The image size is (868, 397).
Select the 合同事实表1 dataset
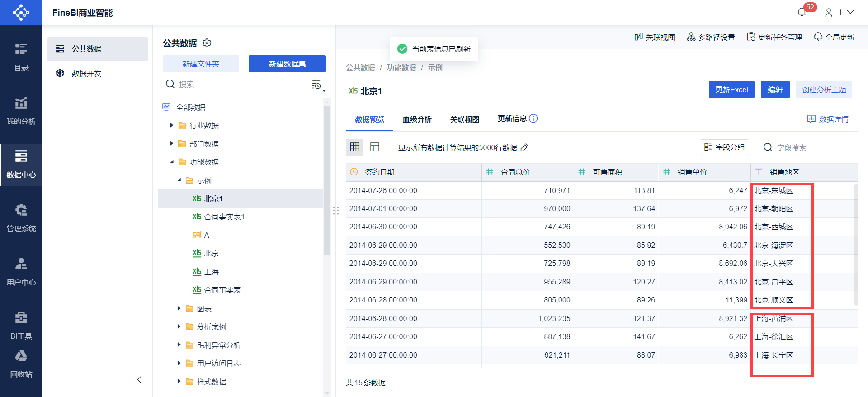click(241, 217)
